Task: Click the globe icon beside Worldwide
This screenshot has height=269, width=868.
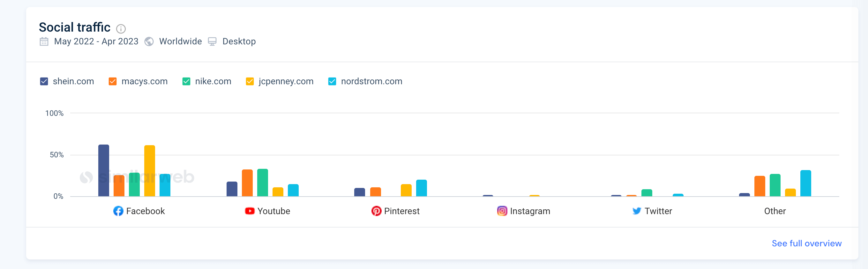Action: click(149, 41)
